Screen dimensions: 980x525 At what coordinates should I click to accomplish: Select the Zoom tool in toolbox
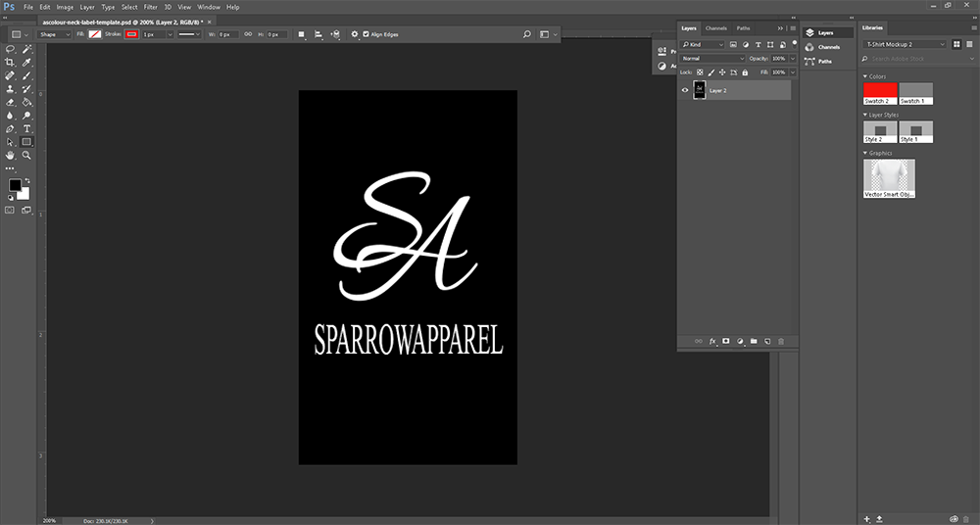point(26,155)
